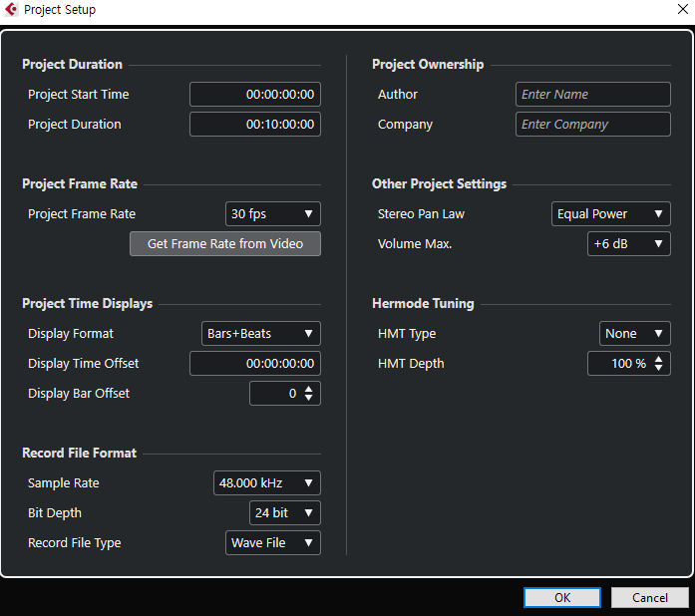Viewport: 695px width, 616px height.
Task: Click the Author name field
Action: (x=592, y=94)
